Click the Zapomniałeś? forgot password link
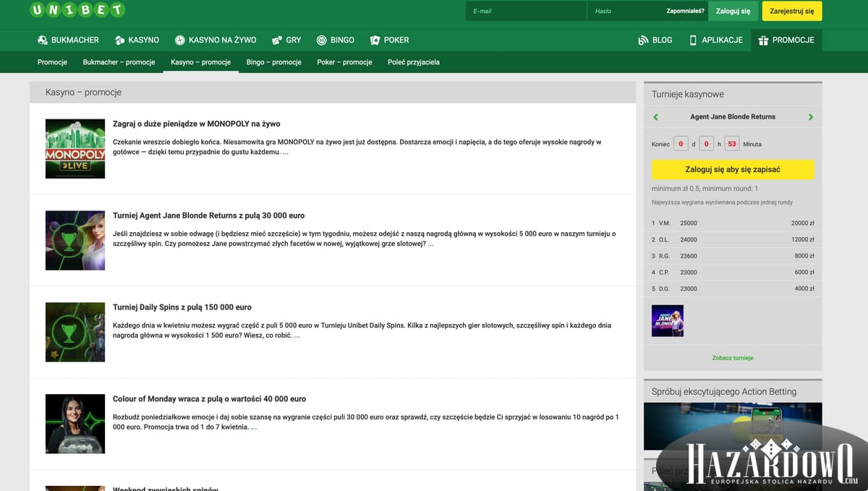 [685, 11]
